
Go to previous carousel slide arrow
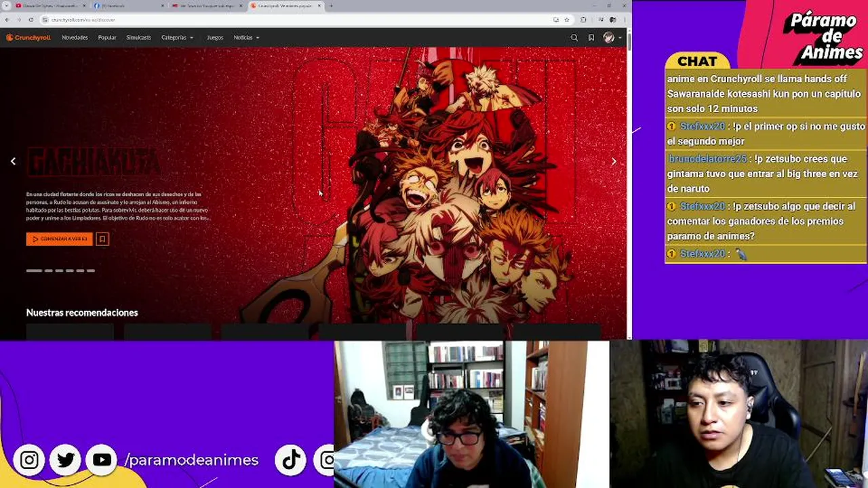coord(13,161)
